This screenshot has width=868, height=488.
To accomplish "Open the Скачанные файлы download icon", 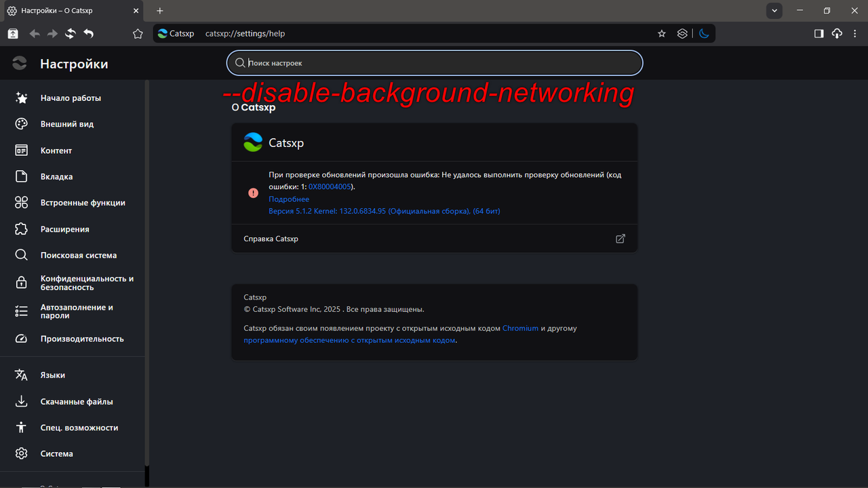I will [x=21, y=401].
